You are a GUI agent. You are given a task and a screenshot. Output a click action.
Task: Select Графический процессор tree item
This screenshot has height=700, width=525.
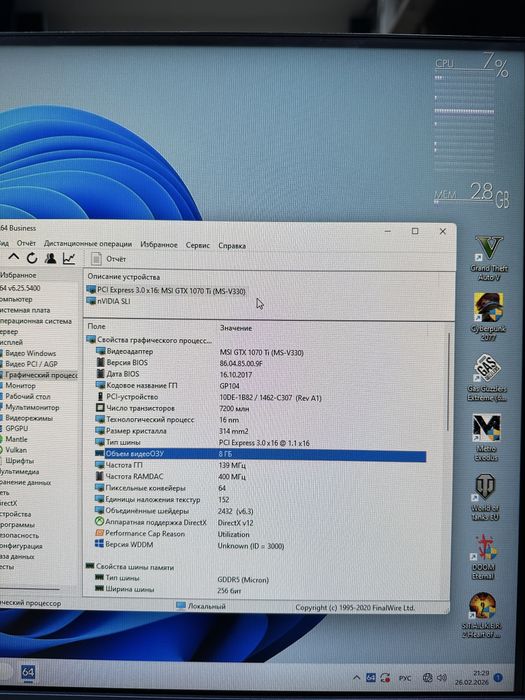[38, 375]
